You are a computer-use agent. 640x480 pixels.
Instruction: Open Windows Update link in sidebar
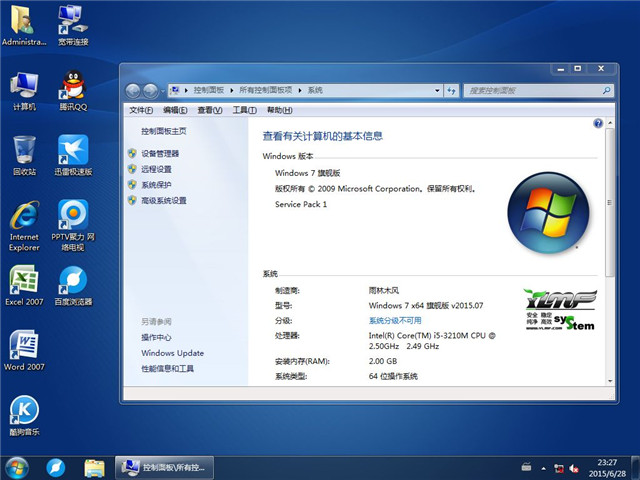click(173, 353)
